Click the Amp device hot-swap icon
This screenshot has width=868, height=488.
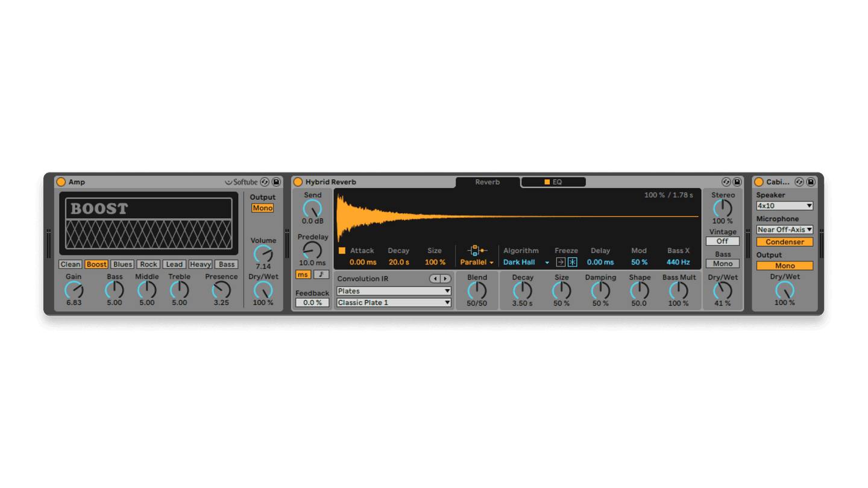coord(266,181)
